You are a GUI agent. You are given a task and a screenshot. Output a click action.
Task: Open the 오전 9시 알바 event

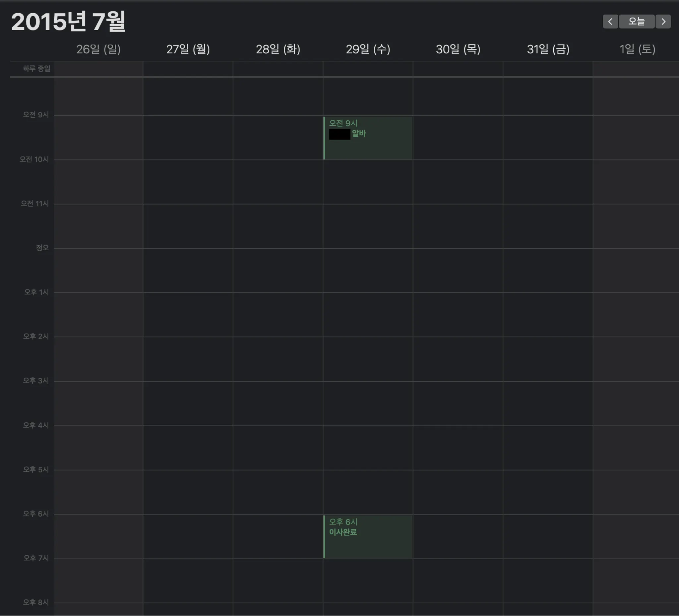tap(367, 138)
